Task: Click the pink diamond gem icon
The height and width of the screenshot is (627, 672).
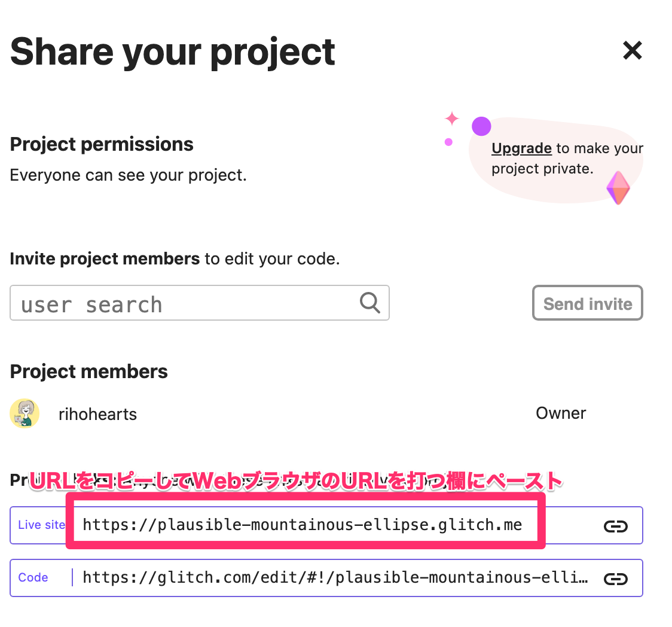Action: [618, 188]
